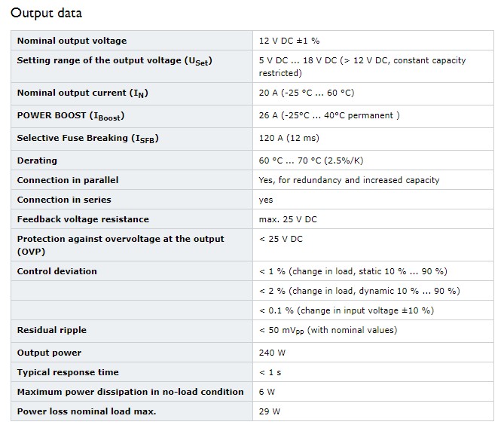Select the POWER BOOST row label
The image size is (504, 434).
[x=71, y=116]
